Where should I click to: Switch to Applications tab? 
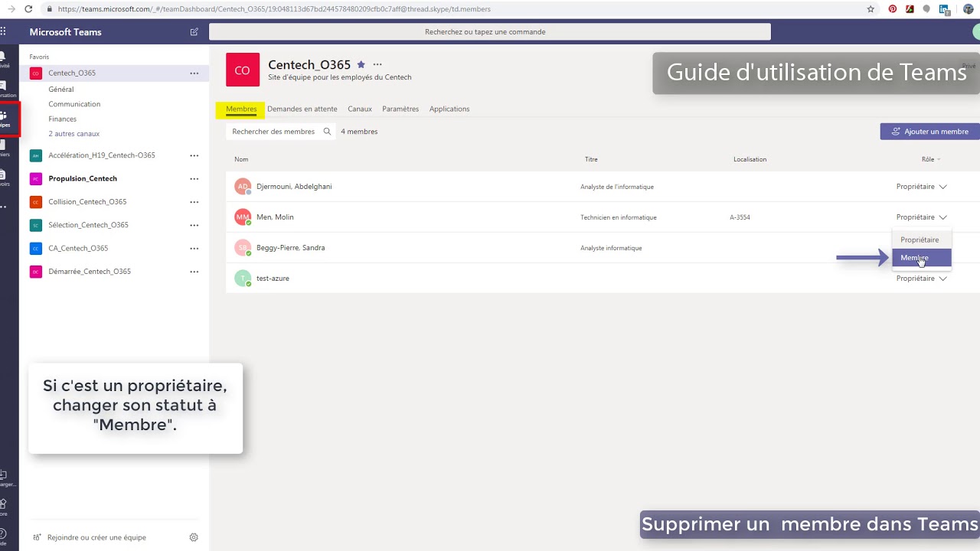449,109
